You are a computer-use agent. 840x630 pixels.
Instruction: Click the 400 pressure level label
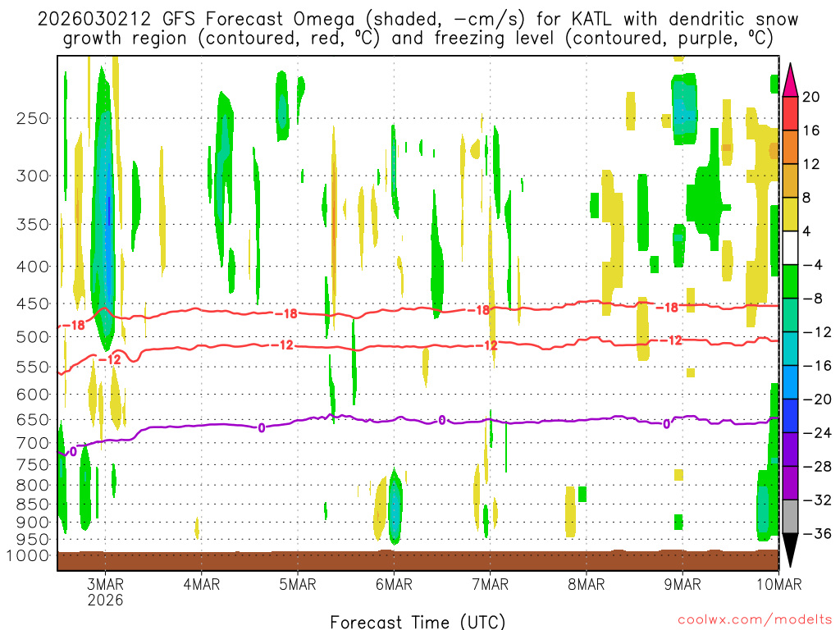pos(33,267)
